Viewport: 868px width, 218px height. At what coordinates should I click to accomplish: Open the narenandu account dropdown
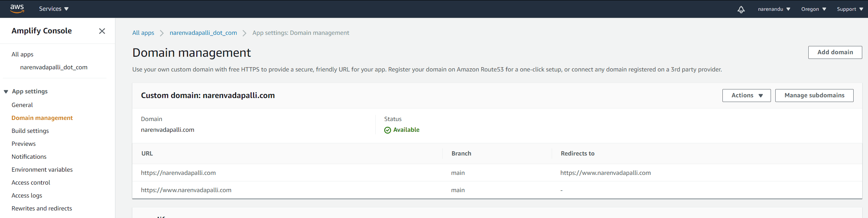774,9
